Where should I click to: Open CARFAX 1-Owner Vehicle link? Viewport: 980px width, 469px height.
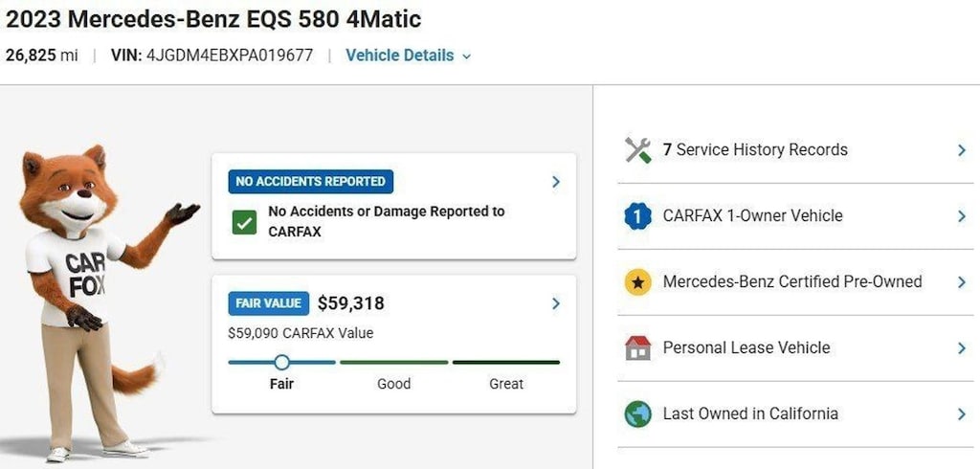coord(752,215)
